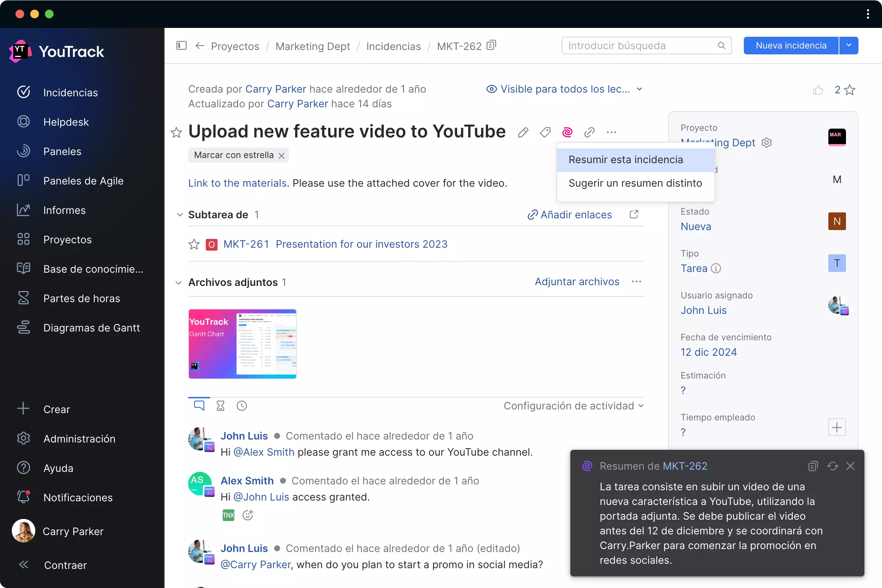Open Notificaciones in the sidebar

click(x=78, y=497)
